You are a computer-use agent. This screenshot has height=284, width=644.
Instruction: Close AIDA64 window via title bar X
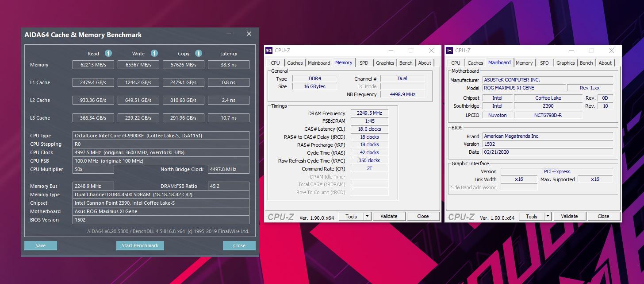(249, 34)
